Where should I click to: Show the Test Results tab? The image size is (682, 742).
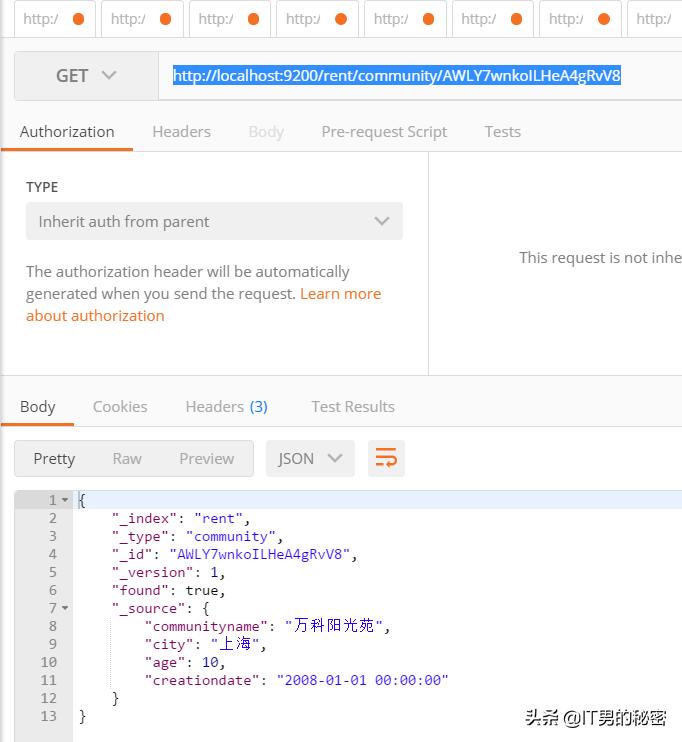click(x=353, y=406)
